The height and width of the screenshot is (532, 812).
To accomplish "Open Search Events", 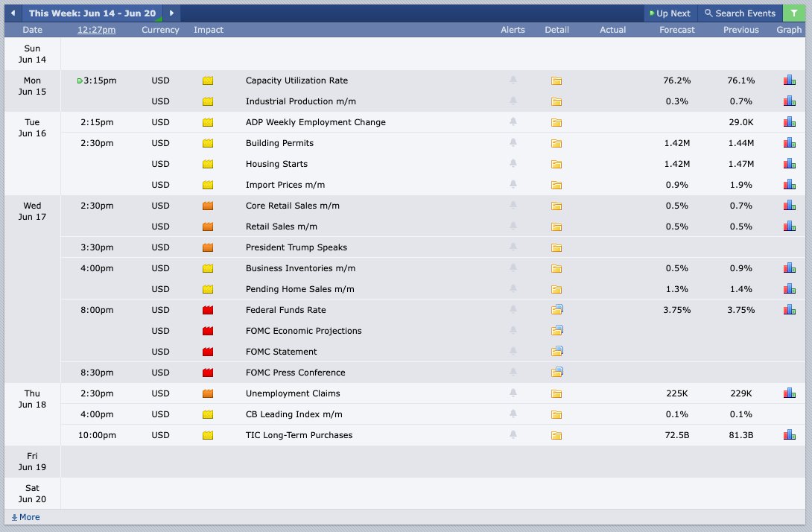I will [x=740, y=13].
